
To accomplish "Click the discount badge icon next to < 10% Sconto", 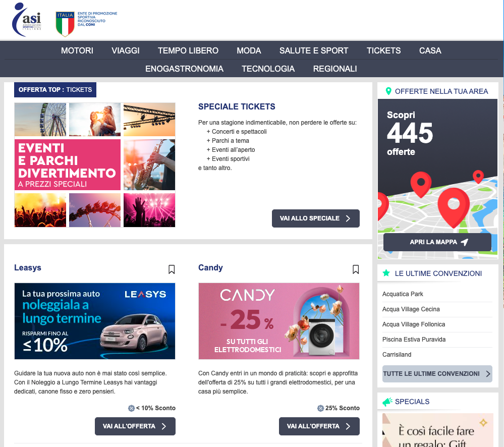I will pos(131,408).
